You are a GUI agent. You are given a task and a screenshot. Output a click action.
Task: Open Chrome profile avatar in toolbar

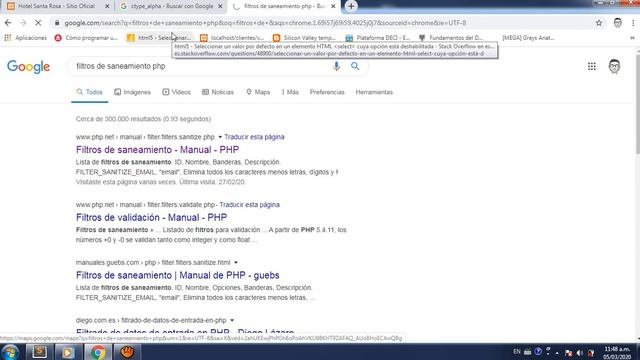pyautogui.click(x=618, y=23)
